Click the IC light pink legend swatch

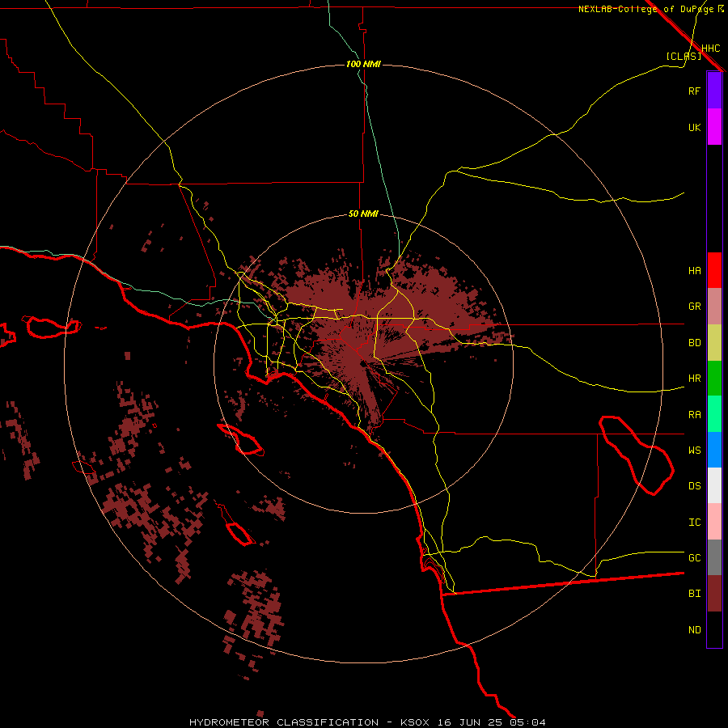714,522
